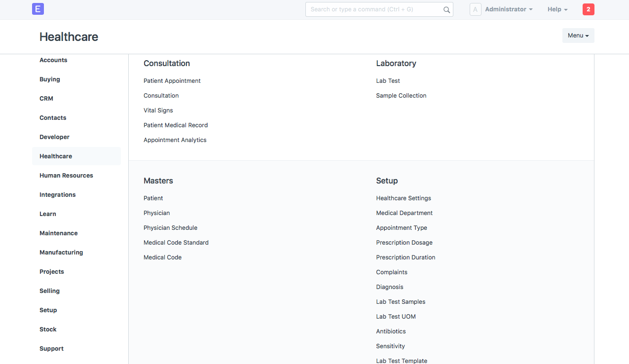The image size is (629, 364).
Task: Open Healthcare Settings
Action: click(404, 198)
